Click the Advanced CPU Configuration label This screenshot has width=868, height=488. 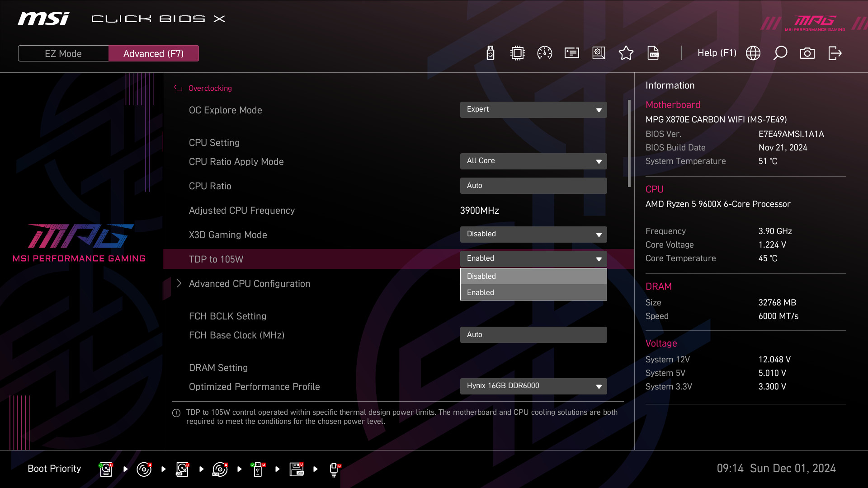coord(250,284)
